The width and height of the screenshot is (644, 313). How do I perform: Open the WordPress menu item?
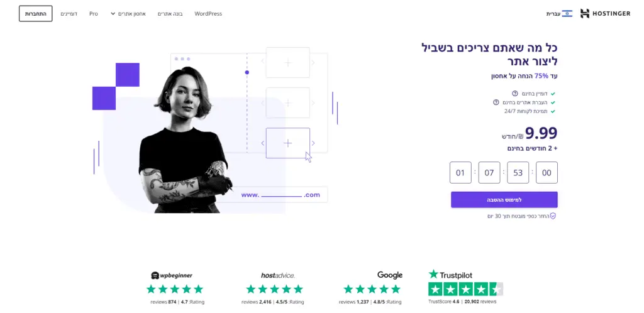[208, 14]
